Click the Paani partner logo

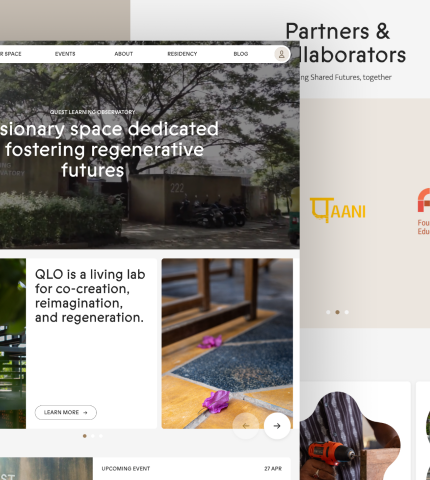point(338,210)
